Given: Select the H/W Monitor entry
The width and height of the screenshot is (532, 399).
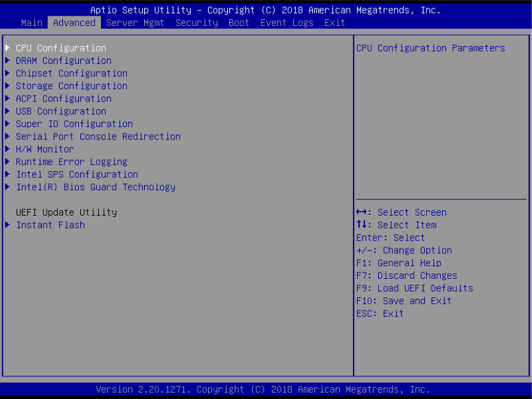Looking at the screenshot, I should click(45, 149).
